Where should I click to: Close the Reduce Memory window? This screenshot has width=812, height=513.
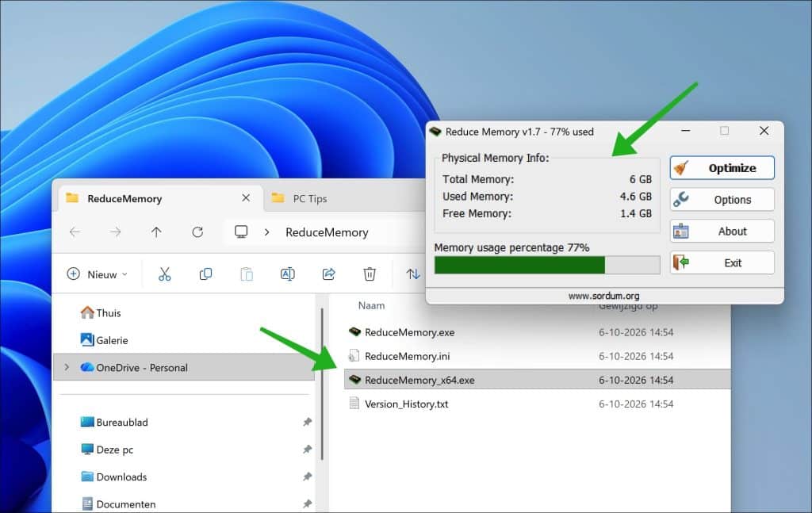(764, 131)
